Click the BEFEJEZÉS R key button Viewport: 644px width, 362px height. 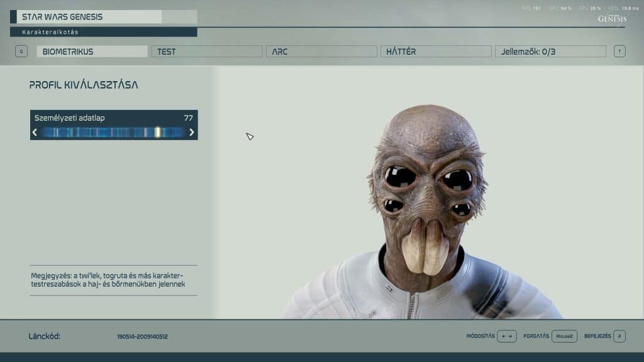(x=619, y=336)
